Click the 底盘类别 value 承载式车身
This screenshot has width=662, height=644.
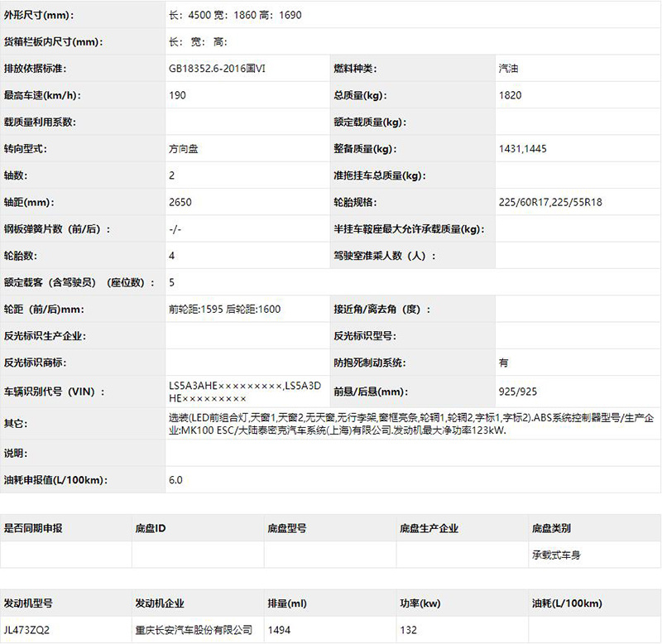pyautogui.click(x=556, y=555)
